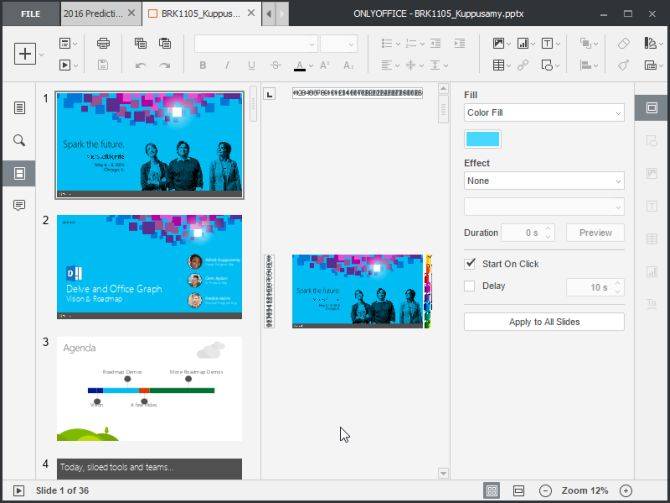Click the Fit width icon

(x=518, y=491)
